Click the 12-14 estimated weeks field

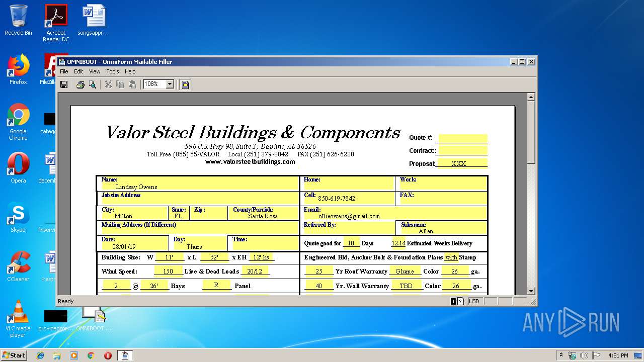(x=398, y=243)
